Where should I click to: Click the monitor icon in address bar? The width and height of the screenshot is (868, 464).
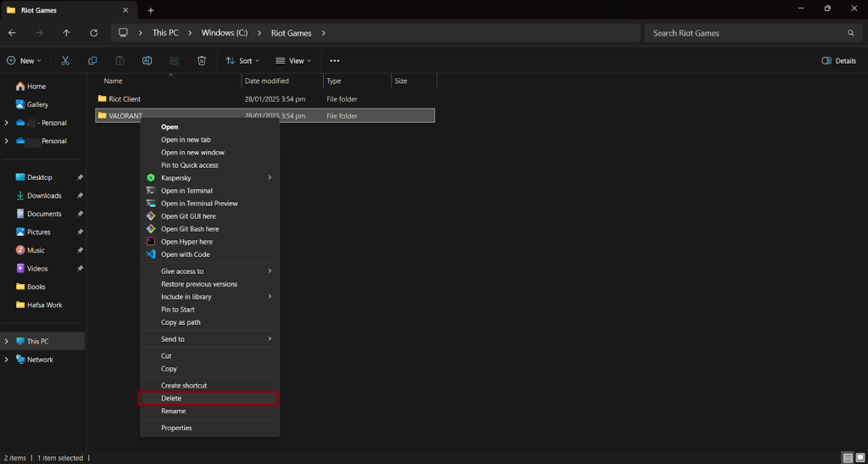(123, 33)
